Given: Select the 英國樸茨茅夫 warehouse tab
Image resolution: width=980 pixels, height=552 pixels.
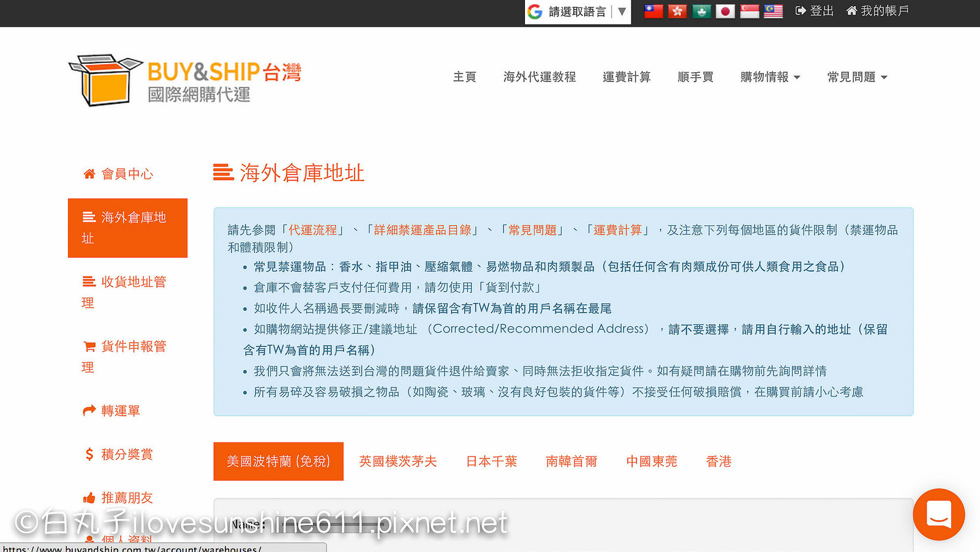Looking at the screenshot, I should point(398,461).
